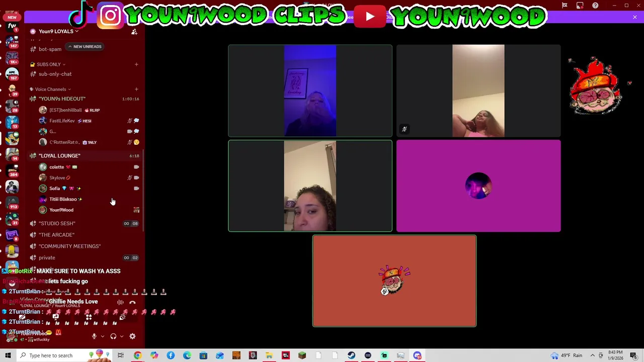The height and width of the screenshot is (362, 644).
Task: Toggle microphone mute
Action: click(x=94, y=336)
